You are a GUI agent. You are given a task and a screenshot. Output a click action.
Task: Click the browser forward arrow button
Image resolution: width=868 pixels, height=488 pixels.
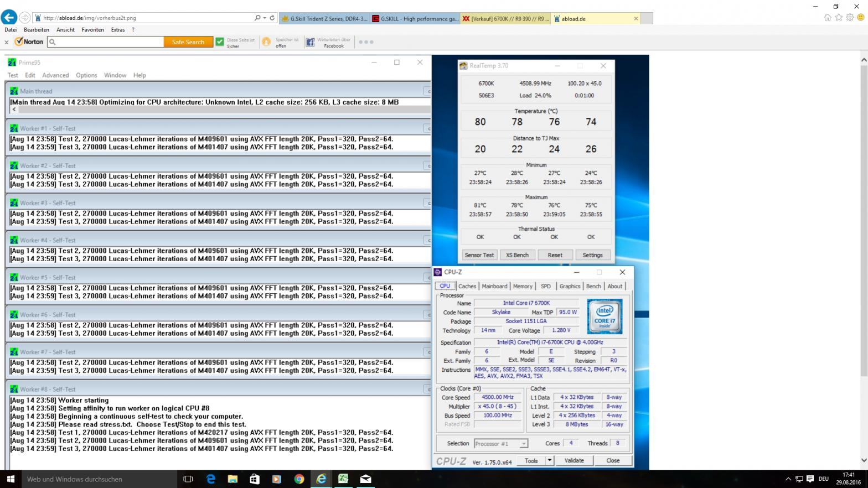[x=24, y=18]
